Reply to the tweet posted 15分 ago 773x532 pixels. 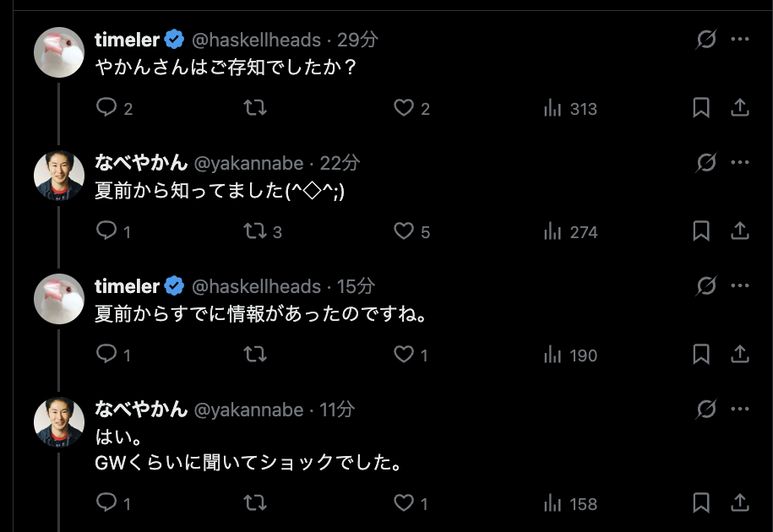click(x=106, y=355)
